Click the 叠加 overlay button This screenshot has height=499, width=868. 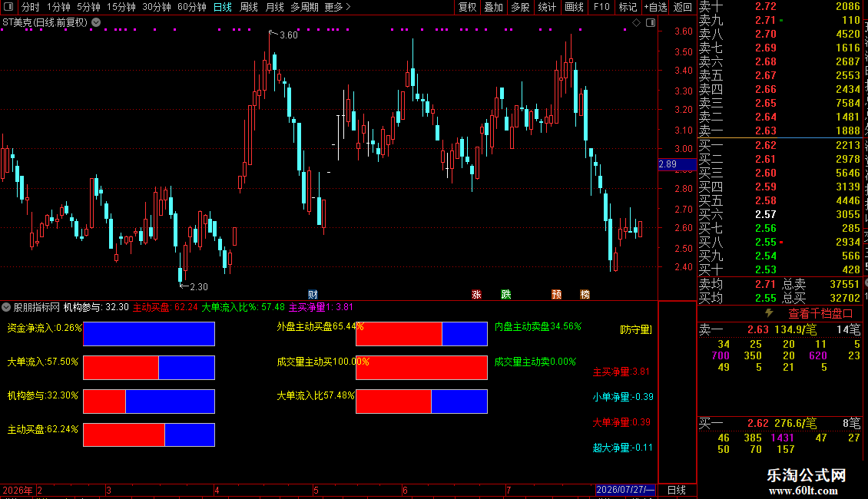point(493,7)
